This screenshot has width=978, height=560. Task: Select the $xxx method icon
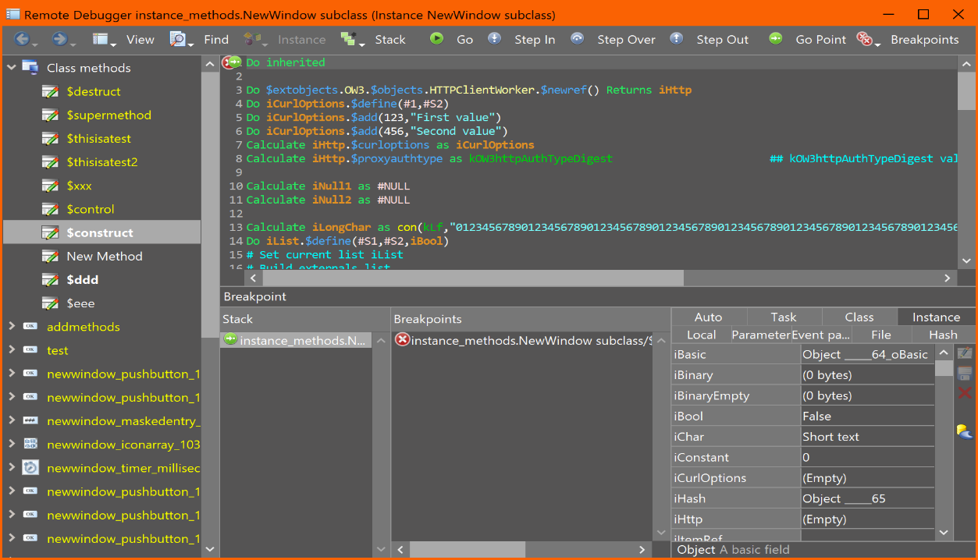point(50,186)
